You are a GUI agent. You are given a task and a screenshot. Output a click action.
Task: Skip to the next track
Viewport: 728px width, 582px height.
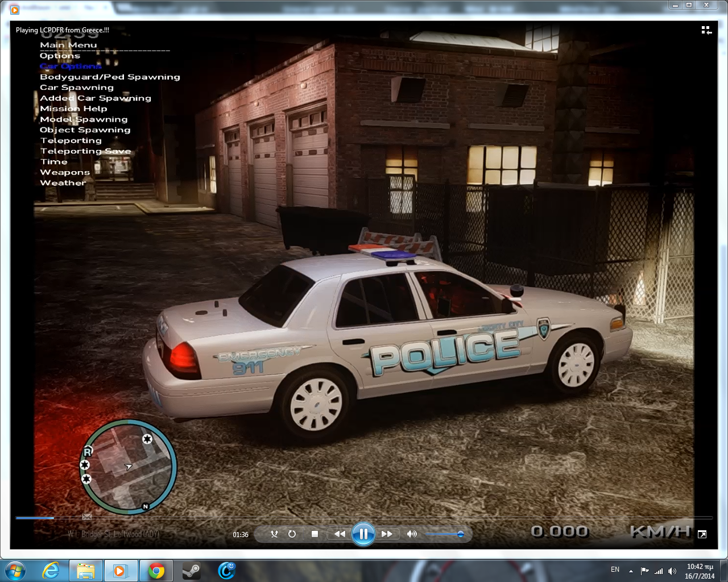coord(387,534)
